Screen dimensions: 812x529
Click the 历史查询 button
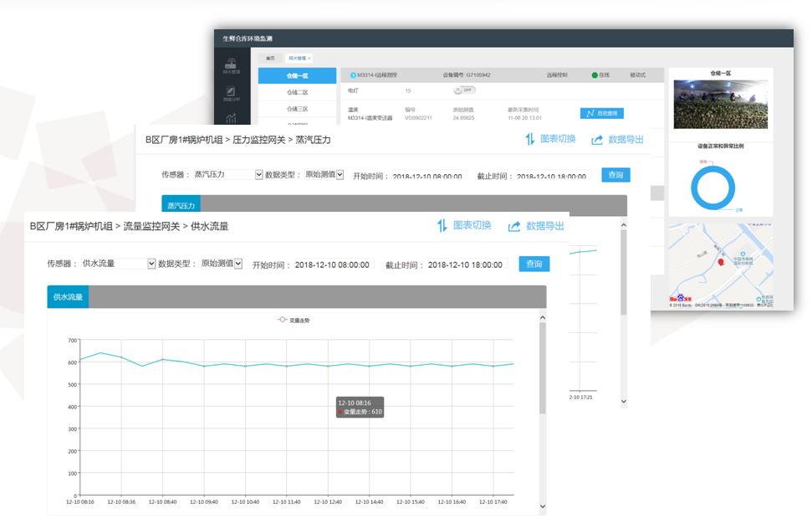(601, 113)
